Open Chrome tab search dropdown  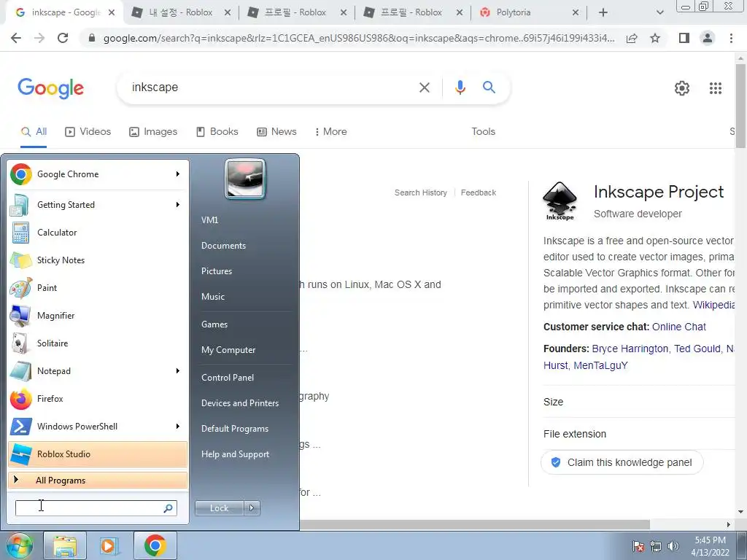point(659,12)
